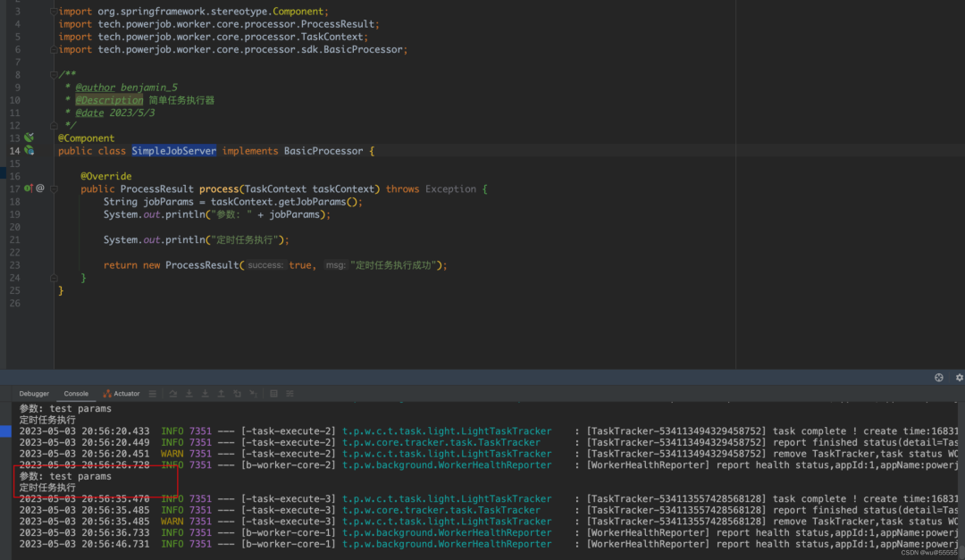The height and width of the screenshot is (560, 965).
Task: Collapse the process method at line 17
Action: click(x=54, y=189)
